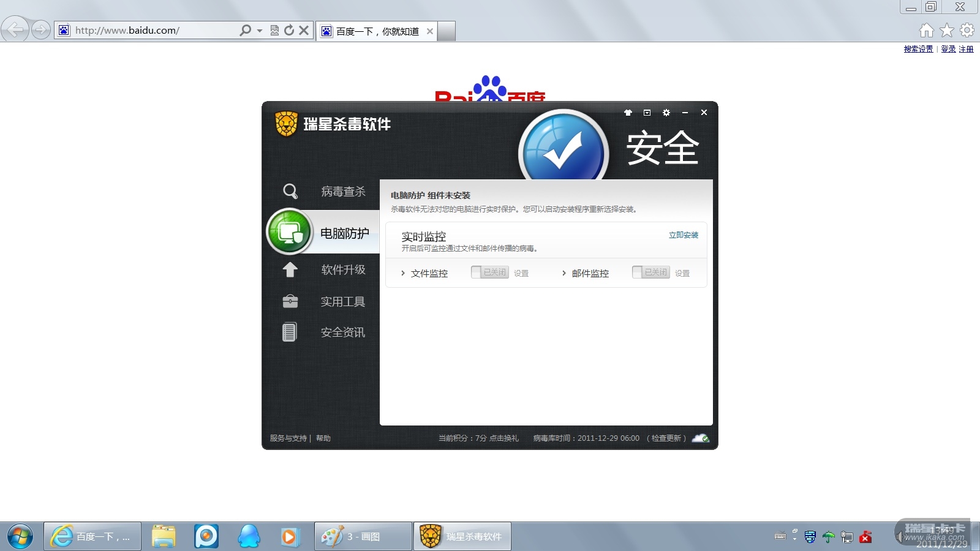The height and width of the screenshot is (551, 980).
Task: Go forward in Internet Explorer
Action: pos(41,29)
